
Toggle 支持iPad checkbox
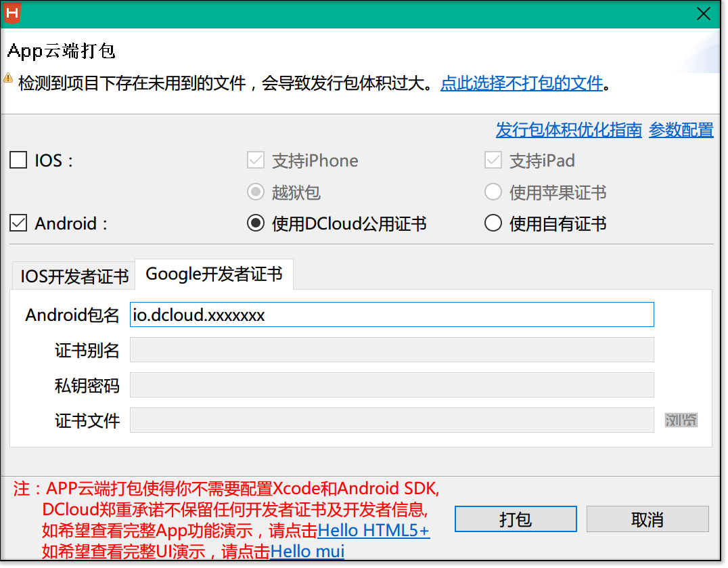tap(493, 160)
